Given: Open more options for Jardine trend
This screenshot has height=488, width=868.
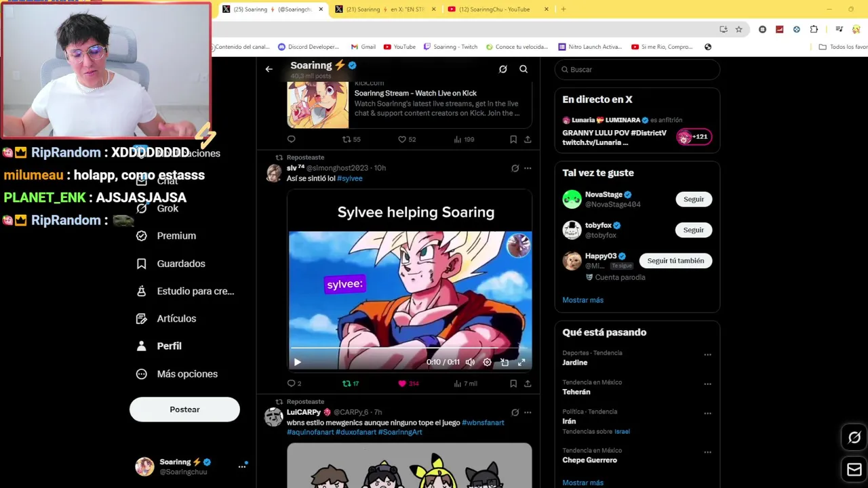Looking at the screenshot, I should click(x=707, y=354).
